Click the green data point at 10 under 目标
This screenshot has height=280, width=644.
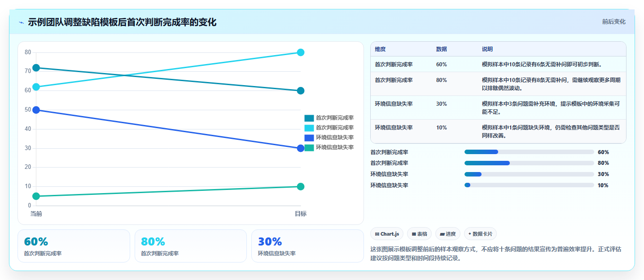pos(301,186)
